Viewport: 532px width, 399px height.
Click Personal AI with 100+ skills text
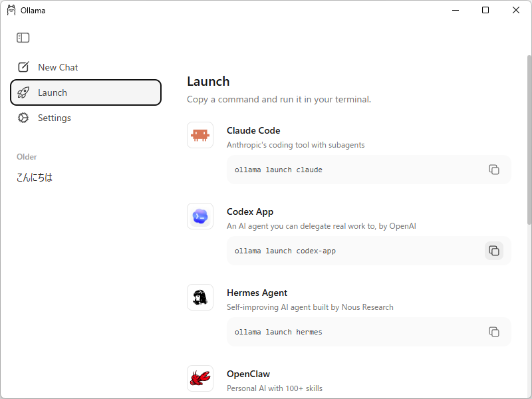275,388
